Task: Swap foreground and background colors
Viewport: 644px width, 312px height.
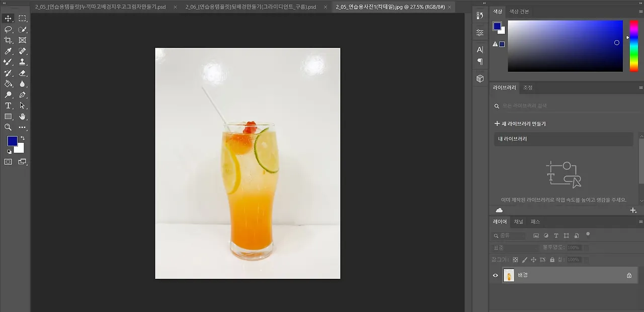Action: pyautogui.click(x=23, y=138)
